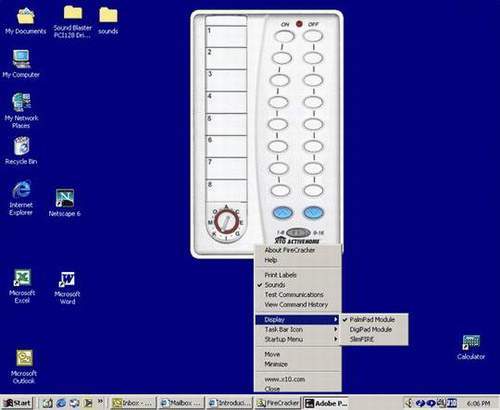Select the Recycle Bin icon

(x=21, y=151)
